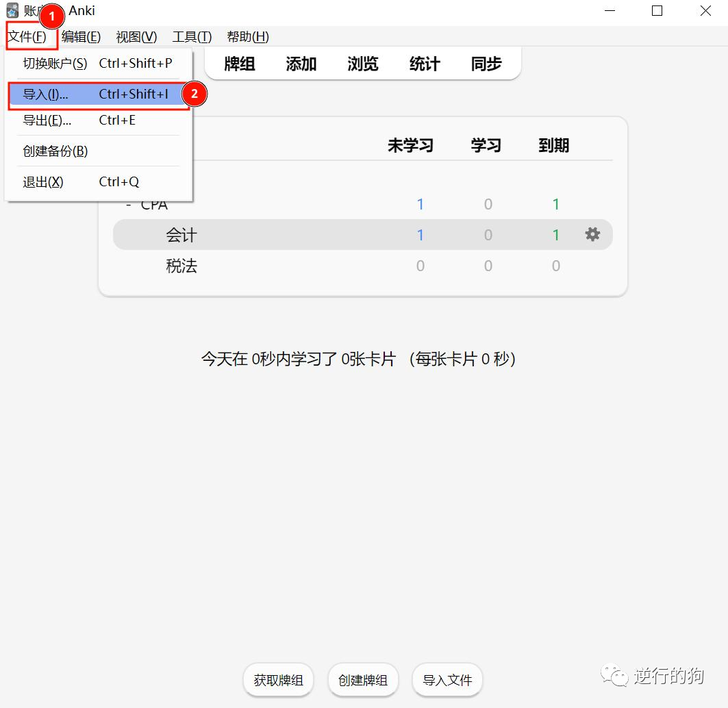Start a 同步 (Sync) with AnkiWeb
This screenshot has height=708, width=728.
click(486, 64)
